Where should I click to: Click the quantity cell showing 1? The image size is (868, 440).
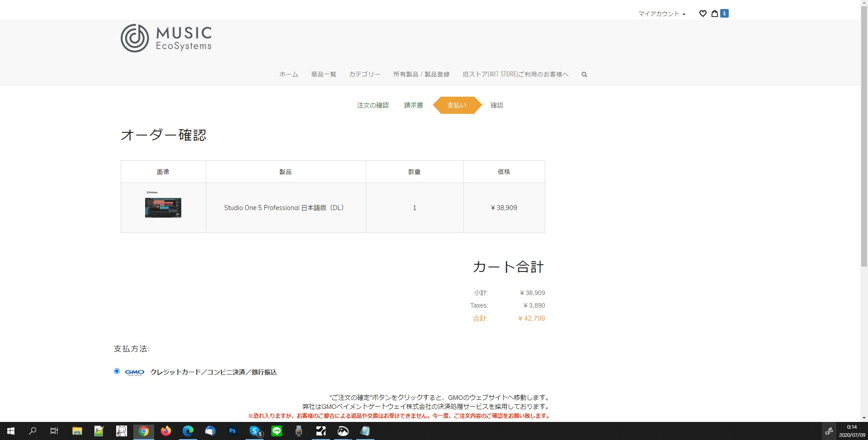pos(415,208)
